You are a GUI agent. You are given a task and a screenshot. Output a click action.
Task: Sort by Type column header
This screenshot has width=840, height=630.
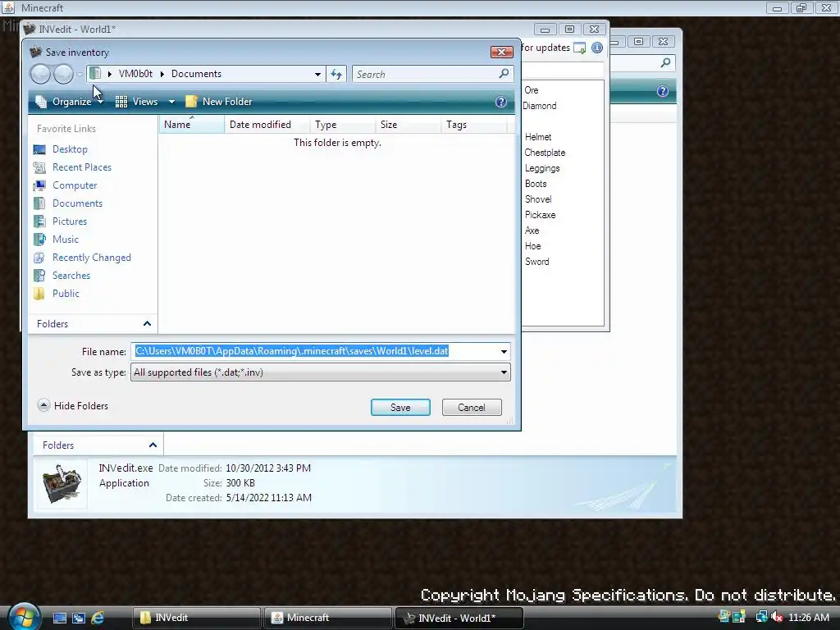pos(343,125)
